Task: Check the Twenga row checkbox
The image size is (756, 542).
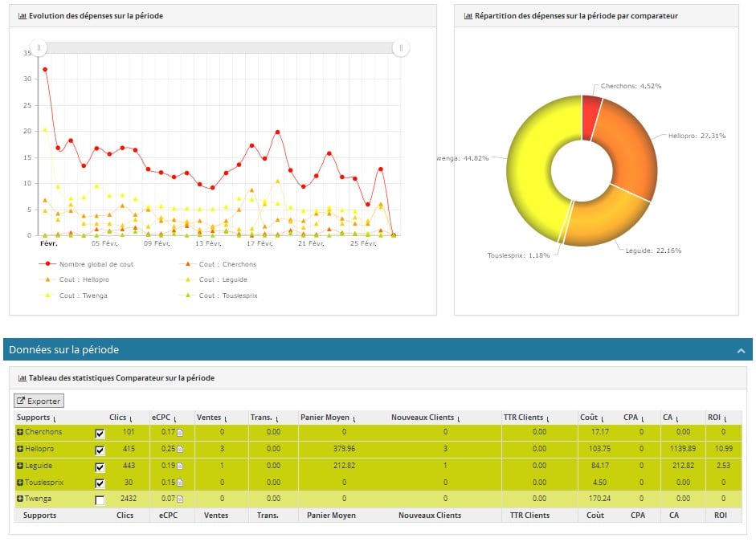Action: click(x=100, y=500)
